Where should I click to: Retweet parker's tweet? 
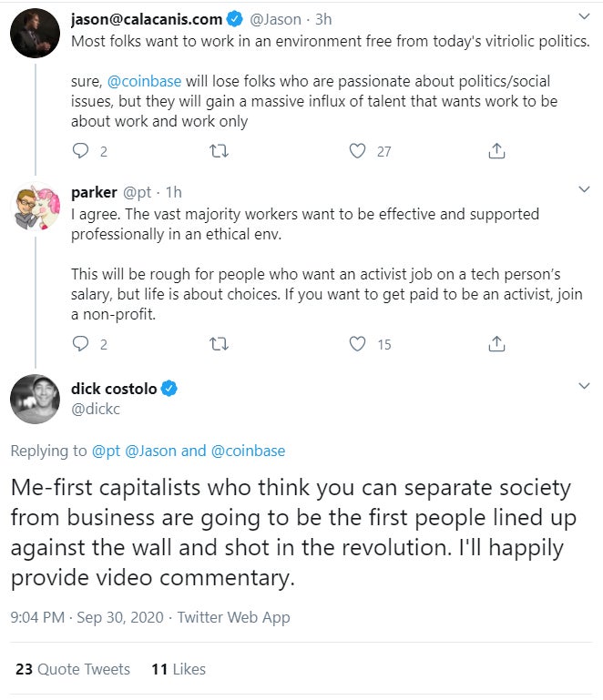click(x=218, y=343)
